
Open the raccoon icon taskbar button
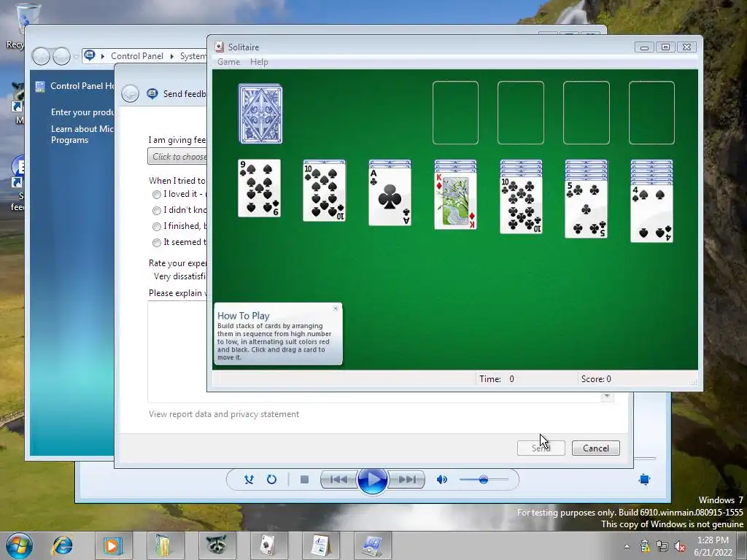pos(216,545)
